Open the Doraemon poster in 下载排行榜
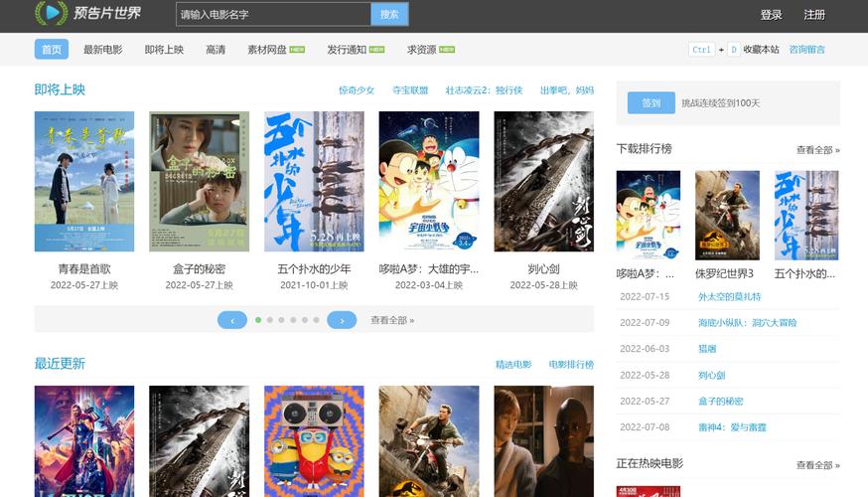868x497 pixels. (x=649, y=216)
